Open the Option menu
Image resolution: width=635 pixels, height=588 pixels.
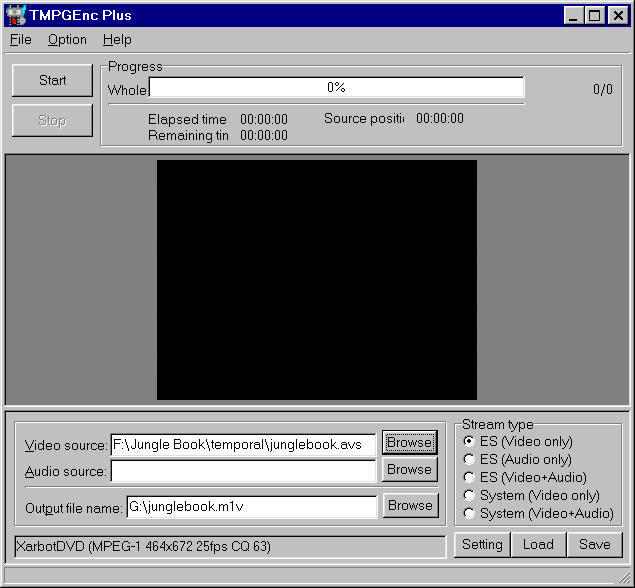pyautogui.click(x=67, y=40)
